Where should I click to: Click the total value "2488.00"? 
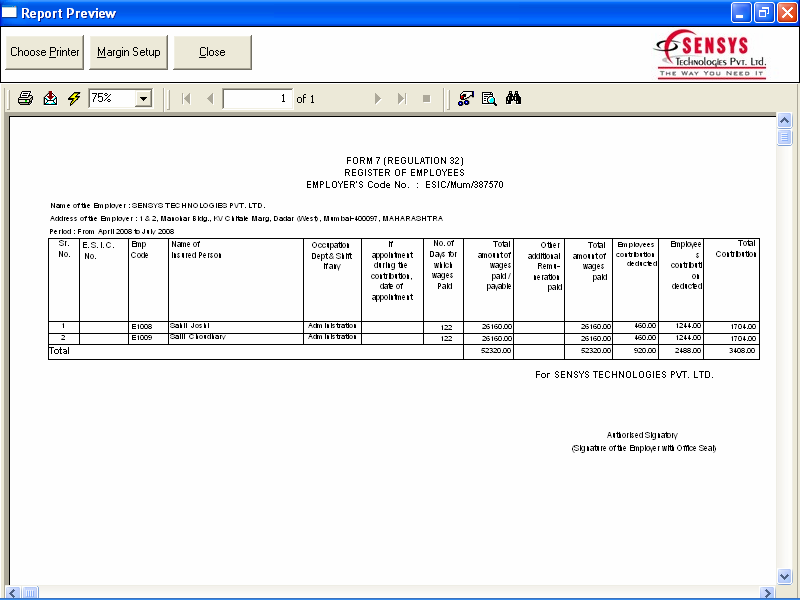pos(688,351)
